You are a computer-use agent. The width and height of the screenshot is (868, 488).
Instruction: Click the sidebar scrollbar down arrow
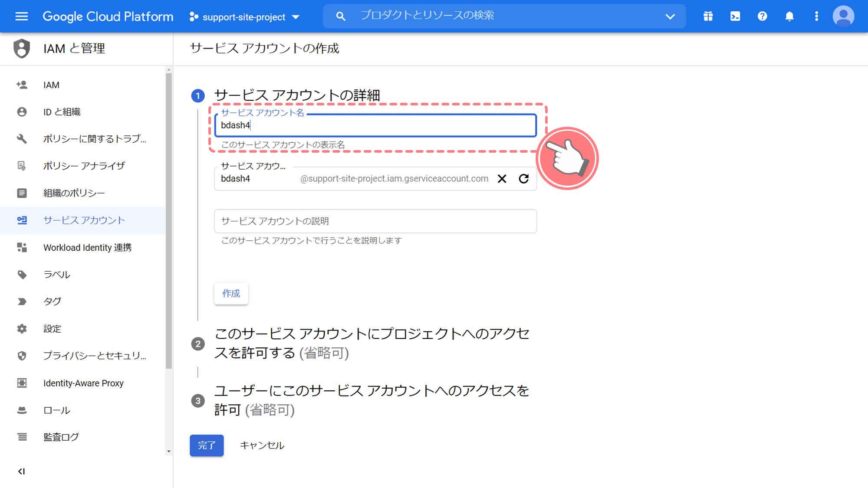169,452
